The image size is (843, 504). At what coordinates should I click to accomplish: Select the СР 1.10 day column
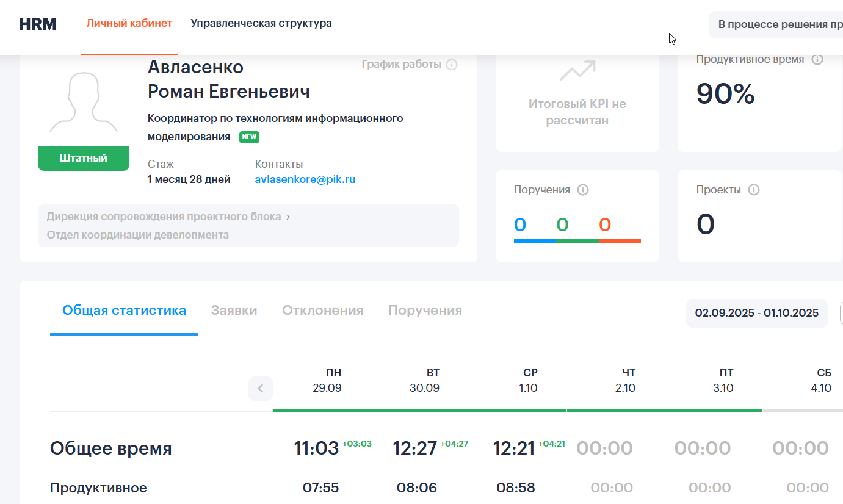529,380
